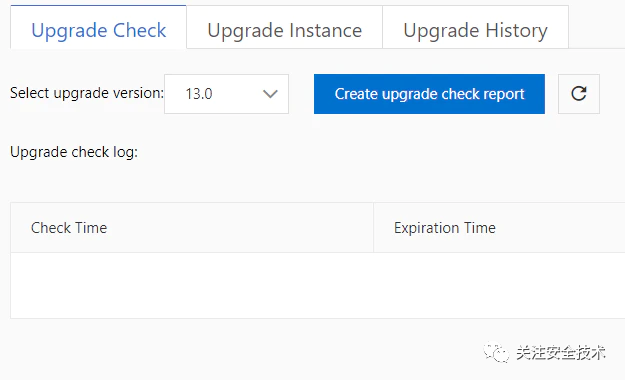Open the Upgrade History tab
Viewport: 625px width, 380px height.
pos(475,30)
